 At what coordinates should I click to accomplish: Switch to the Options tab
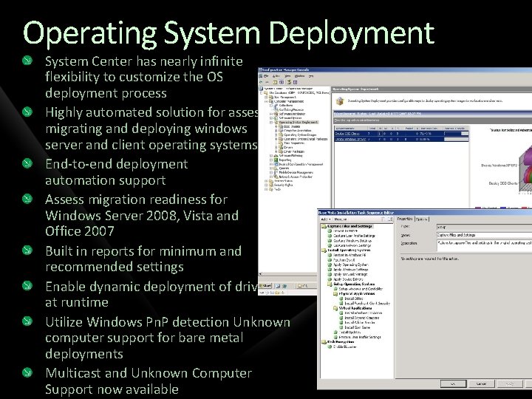422,219
